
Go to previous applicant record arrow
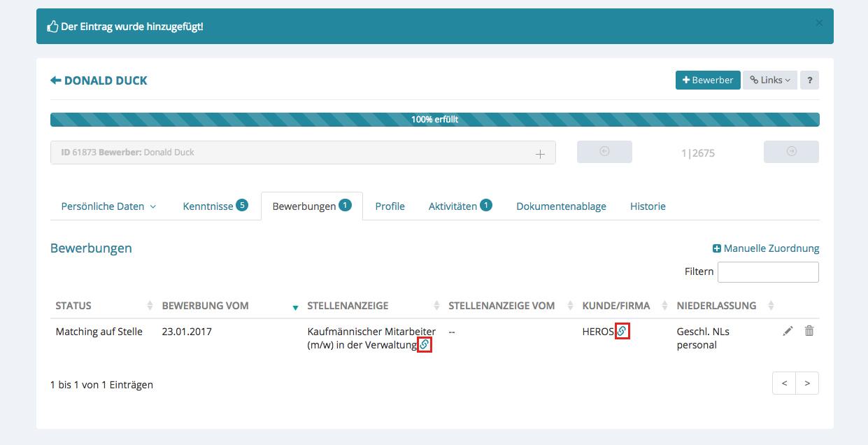pos(604,152)
